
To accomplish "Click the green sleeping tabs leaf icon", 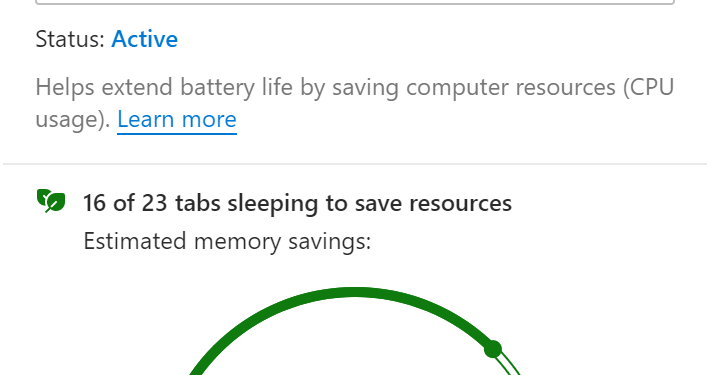I will (x=51, y=201).
